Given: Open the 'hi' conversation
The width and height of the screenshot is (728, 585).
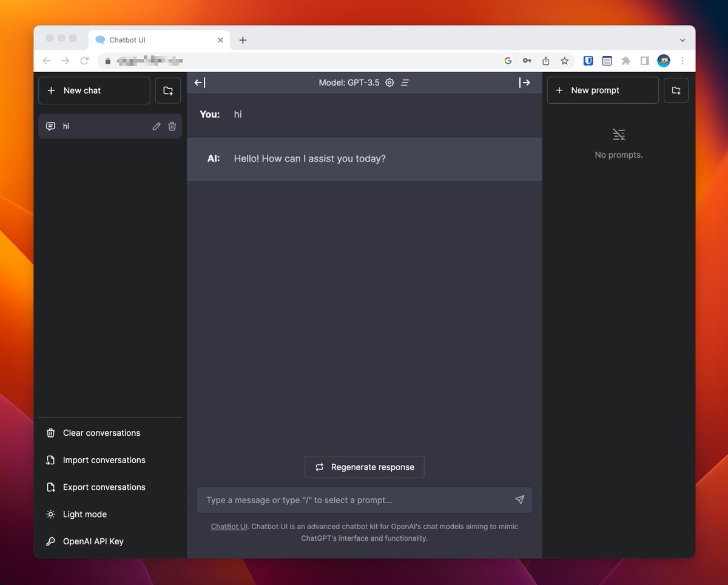Looking at the screenshot, I should 110,126.
